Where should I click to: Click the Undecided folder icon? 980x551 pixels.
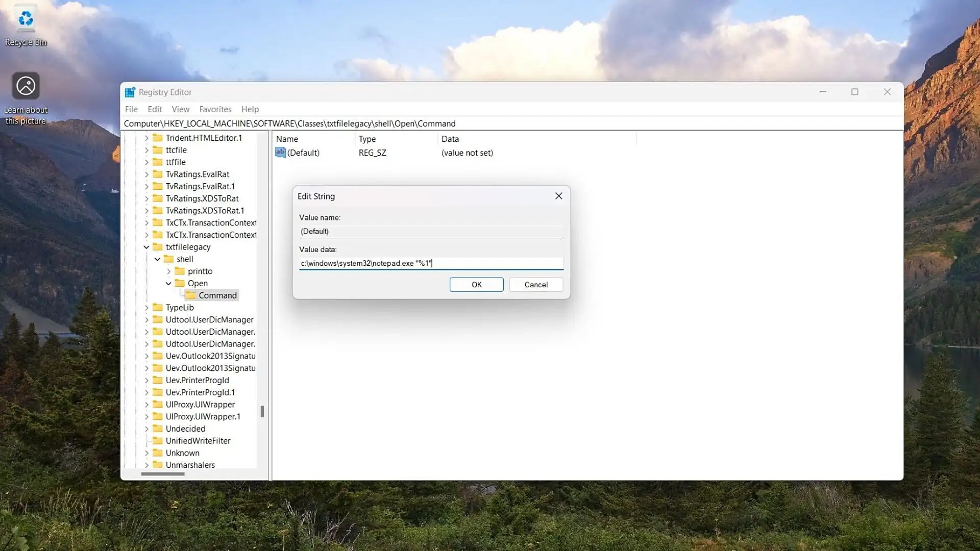click(158, 429)
